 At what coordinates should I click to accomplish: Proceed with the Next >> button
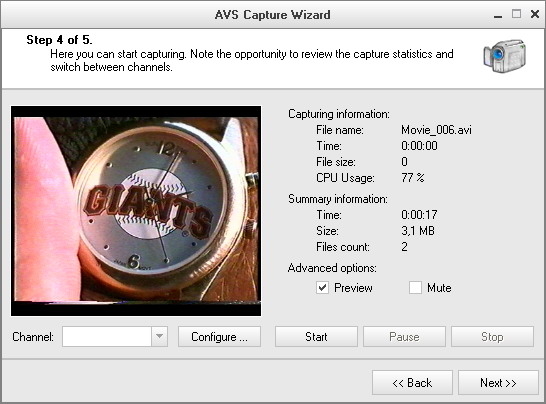coord(498,382)
